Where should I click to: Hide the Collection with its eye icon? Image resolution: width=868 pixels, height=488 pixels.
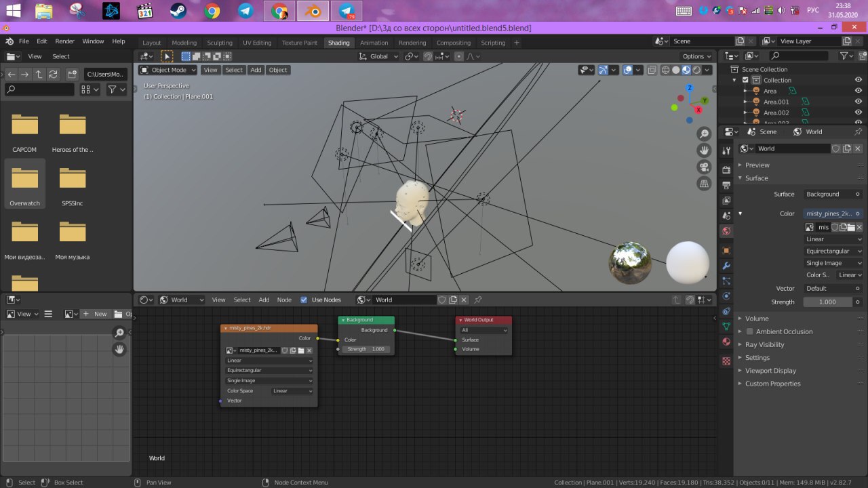(x=858, y=80)
